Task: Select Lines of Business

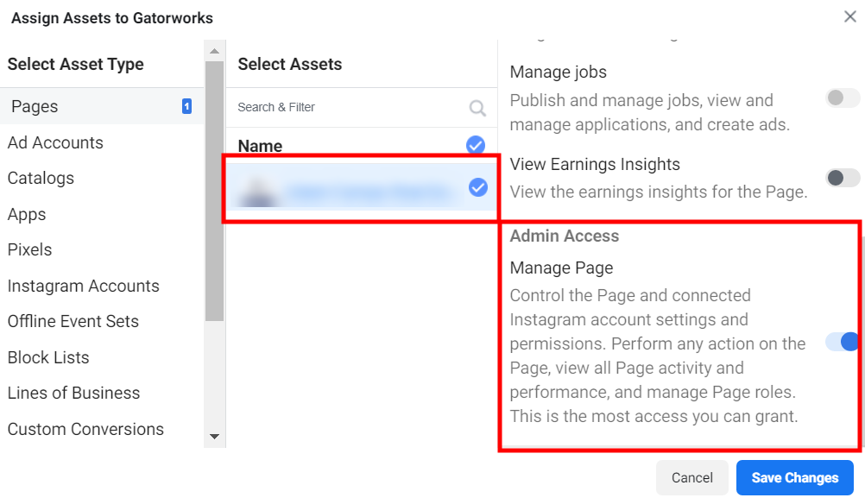Action: click(x=74, y=394)
